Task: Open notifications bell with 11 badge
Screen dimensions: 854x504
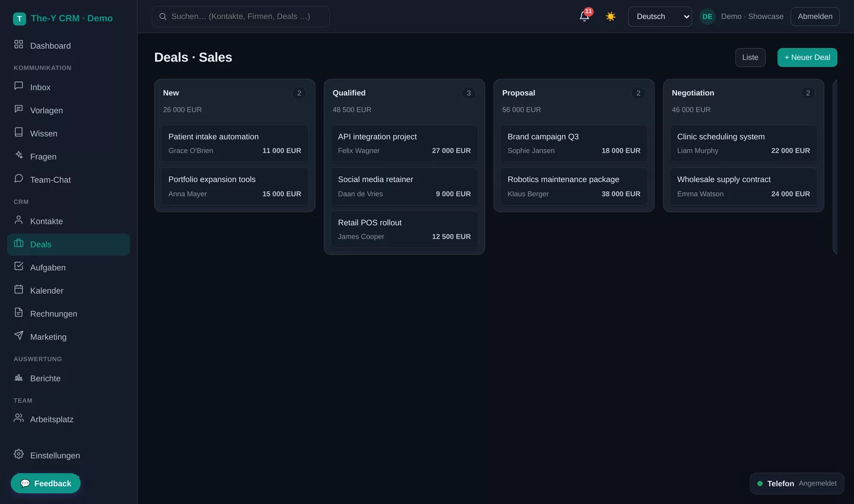Action: (585, 16)
